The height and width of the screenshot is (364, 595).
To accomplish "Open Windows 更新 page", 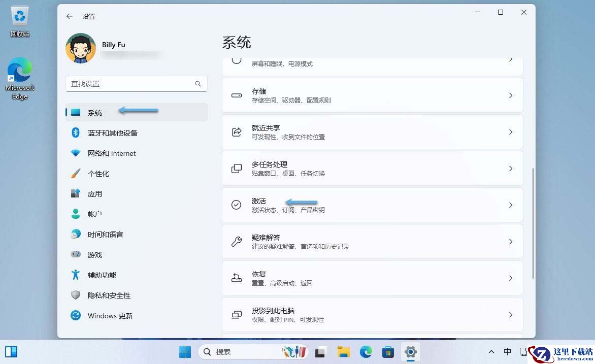I will point(137,316).
